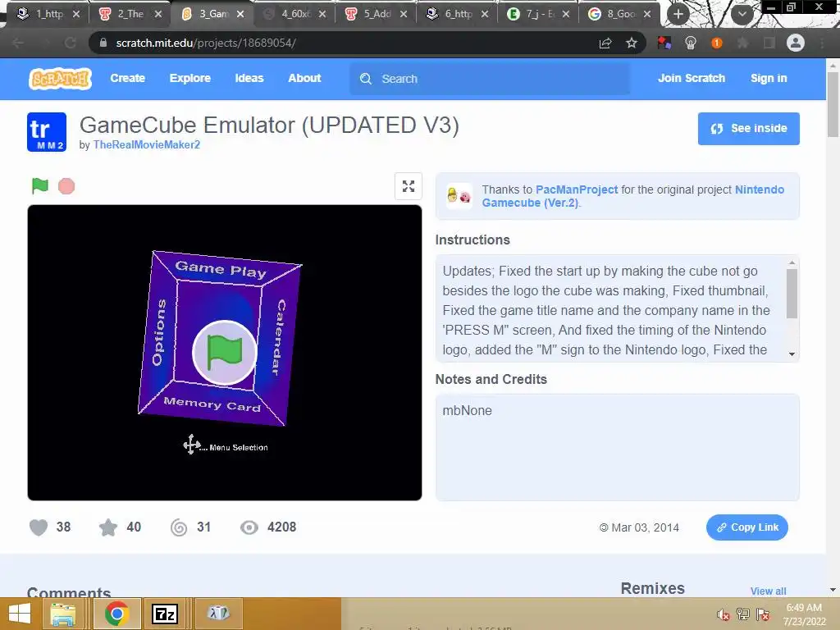Switch to tab 4_60x6

(294, 14)
